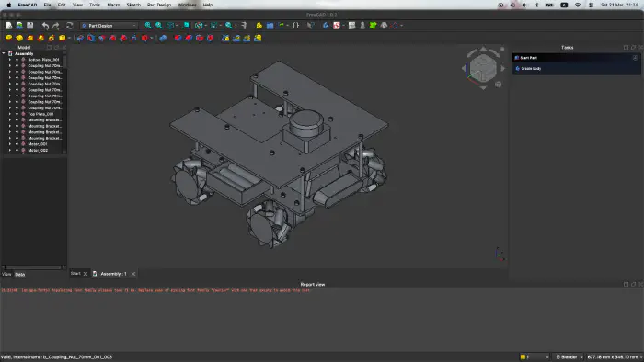Collapse the Assembly tree node
Viewport: 644px width, 362px height.
point(4,53)
